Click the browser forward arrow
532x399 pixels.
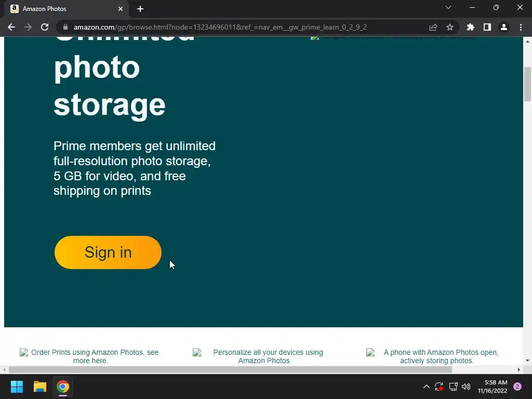point(28,27)
